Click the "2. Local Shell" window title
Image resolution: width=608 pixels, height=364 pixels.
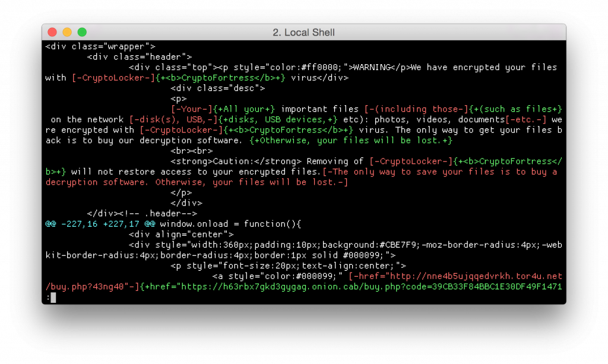[x=303, y=32]
